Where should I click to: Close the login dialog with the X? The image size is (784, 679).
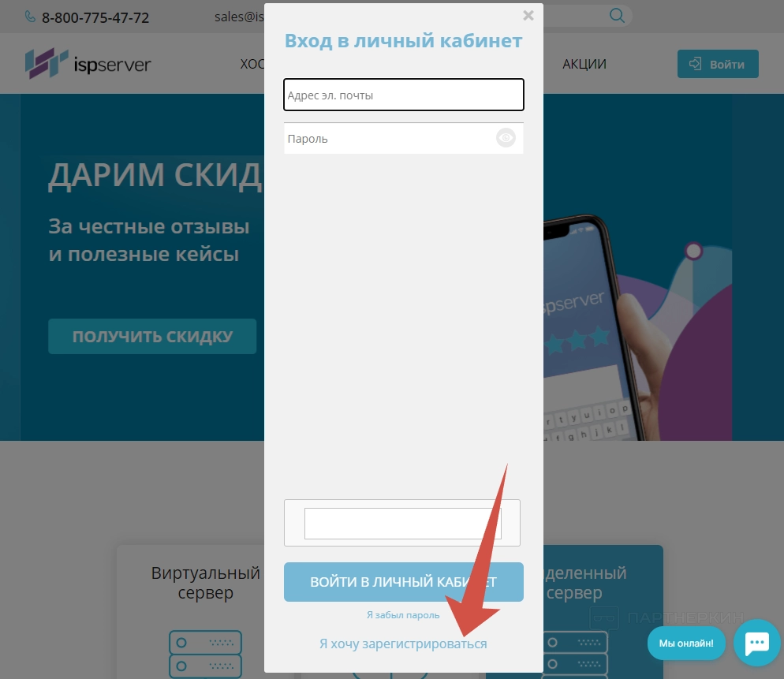[x=528, y=16]
